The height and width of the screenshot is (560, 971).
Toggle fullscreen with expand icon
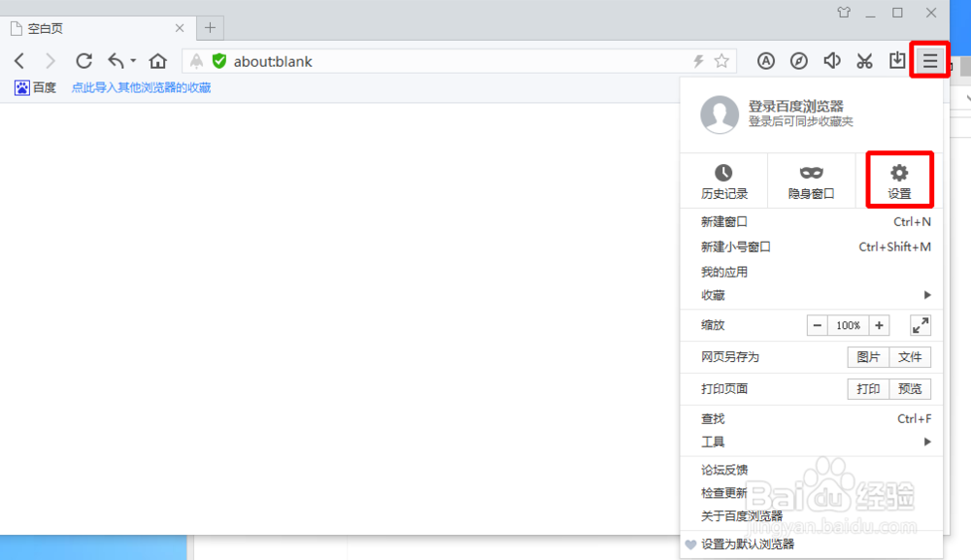(x=921, y=325)
